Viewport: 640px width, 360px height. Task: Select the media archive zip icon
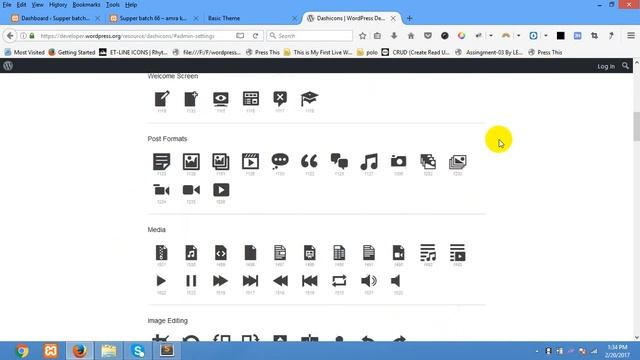pyautogui.click(x=162, y=253)
